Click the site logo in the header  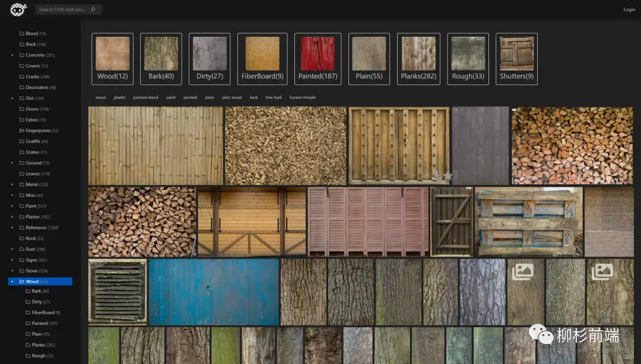coord(18,9)
